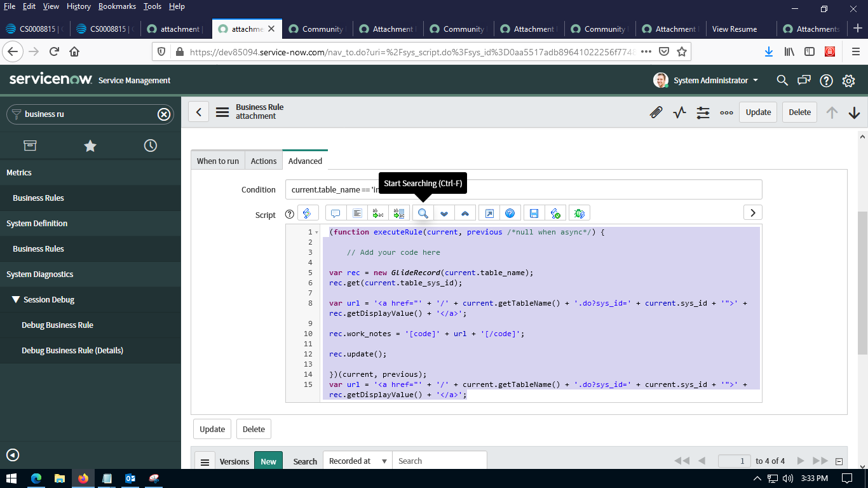The image size is (868, 488).
Task: Open ServiceNow help question mark icon
Action: [x=826, y=81]
